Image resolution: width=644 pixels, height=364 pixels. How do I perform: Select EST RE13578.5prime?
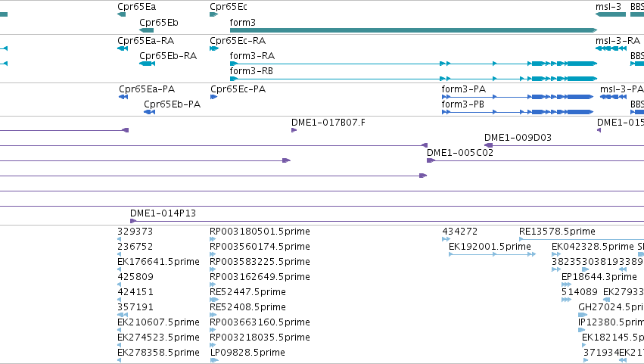pyautogui.click(x=557, y=232)
